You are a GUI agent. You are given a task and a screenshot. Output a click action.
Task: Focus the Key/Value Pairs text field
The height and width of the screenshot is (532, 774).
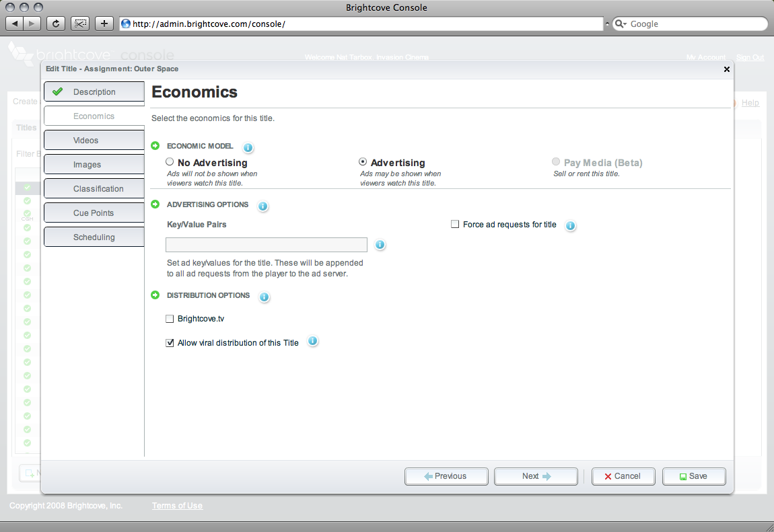point(267,245)
